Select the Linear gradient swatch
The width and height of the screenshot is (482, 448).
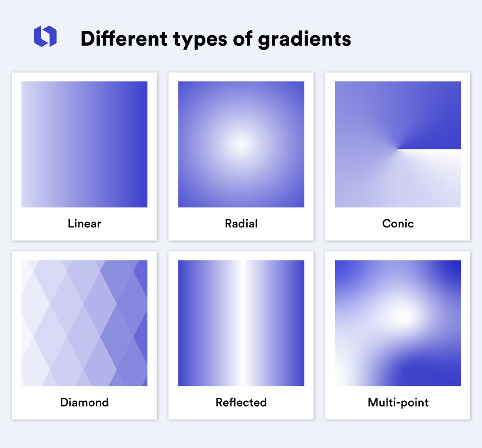(x=84, y=144)
